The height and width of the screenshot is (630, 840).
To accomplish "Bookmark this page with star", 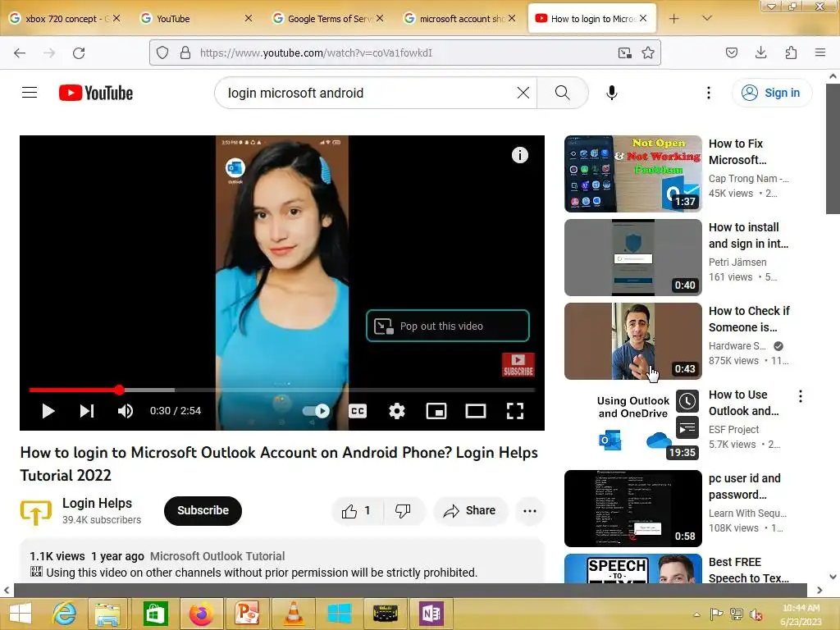I will pos(648,53).
